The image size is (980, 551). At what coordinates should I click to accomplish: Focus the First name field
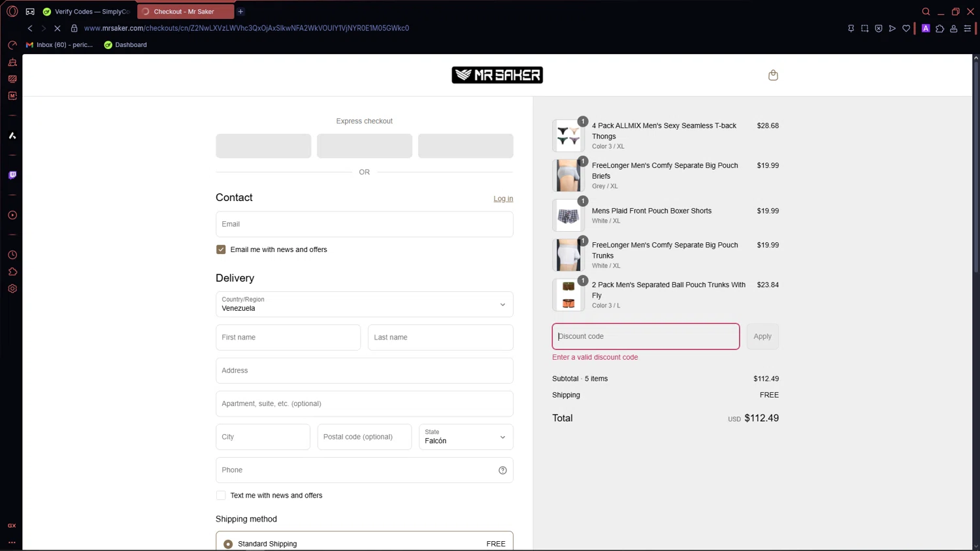pyautogui.click(x=288, y=338)
